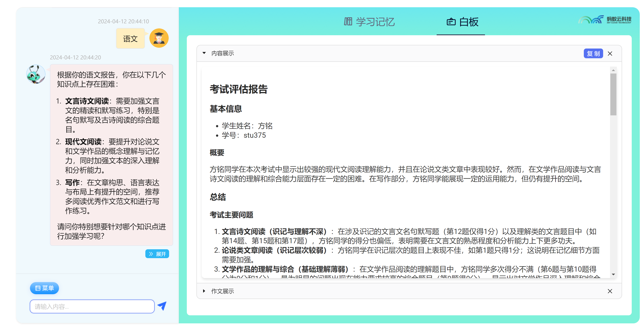Click the timestamp 2024-04-12 20:44:10

pos(123,21)
